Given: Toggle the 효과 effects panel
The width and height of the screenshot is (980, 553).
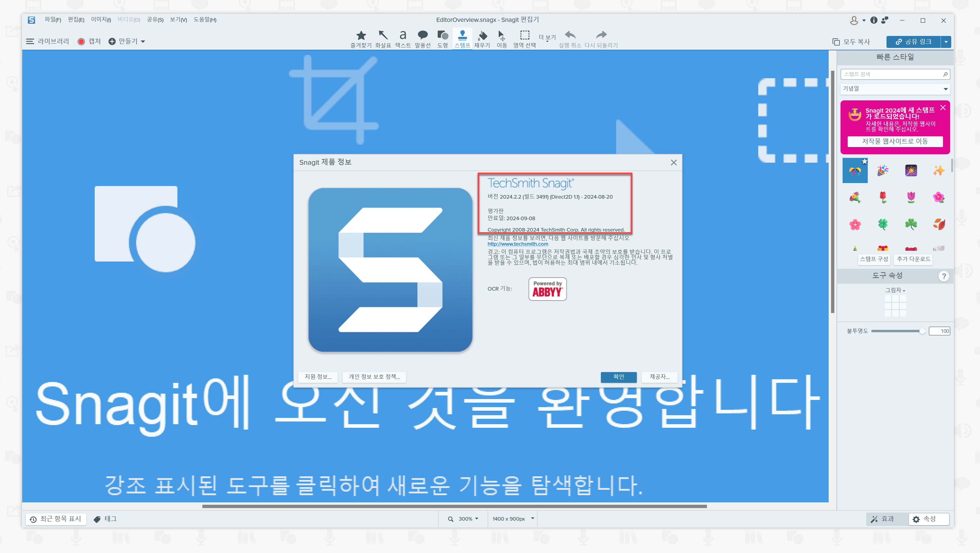Looking at the screenshot, I should click(x=883, y=519).
